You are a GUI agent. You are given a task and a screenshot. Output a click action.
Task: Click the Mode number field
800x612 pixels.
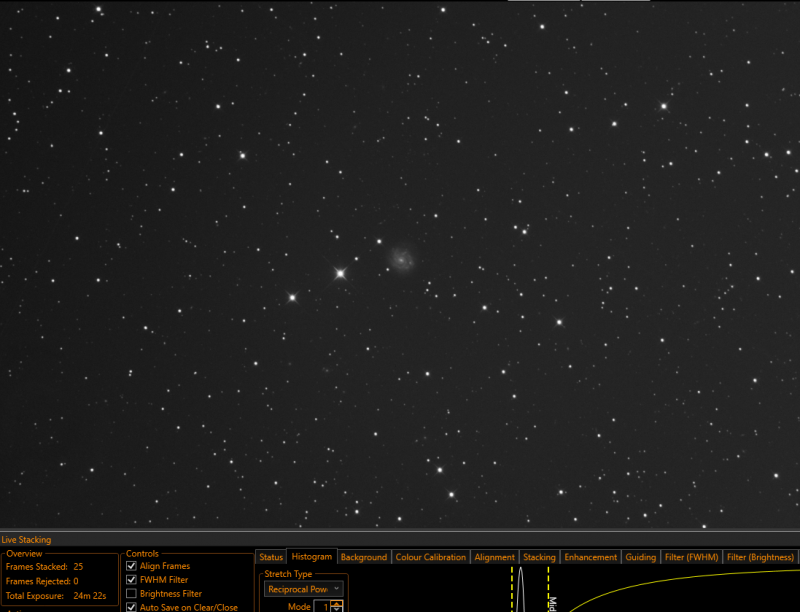323,607
